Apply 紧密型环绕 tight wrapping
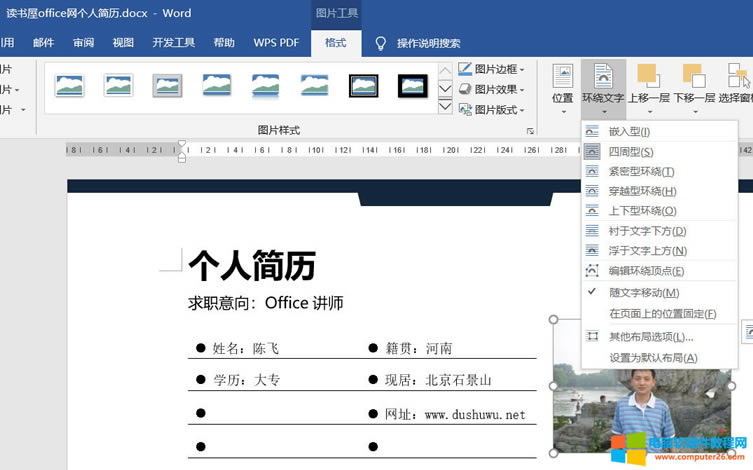 [641, 172]
